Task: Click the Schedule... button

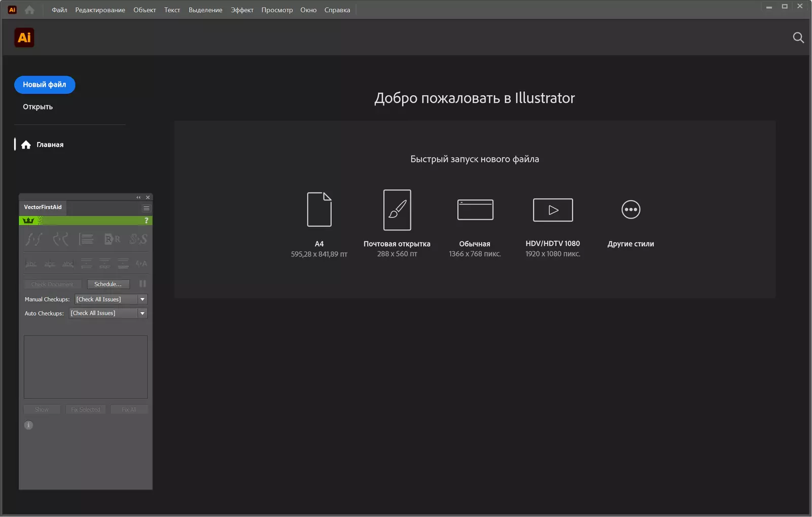Action: pos(108,284)
